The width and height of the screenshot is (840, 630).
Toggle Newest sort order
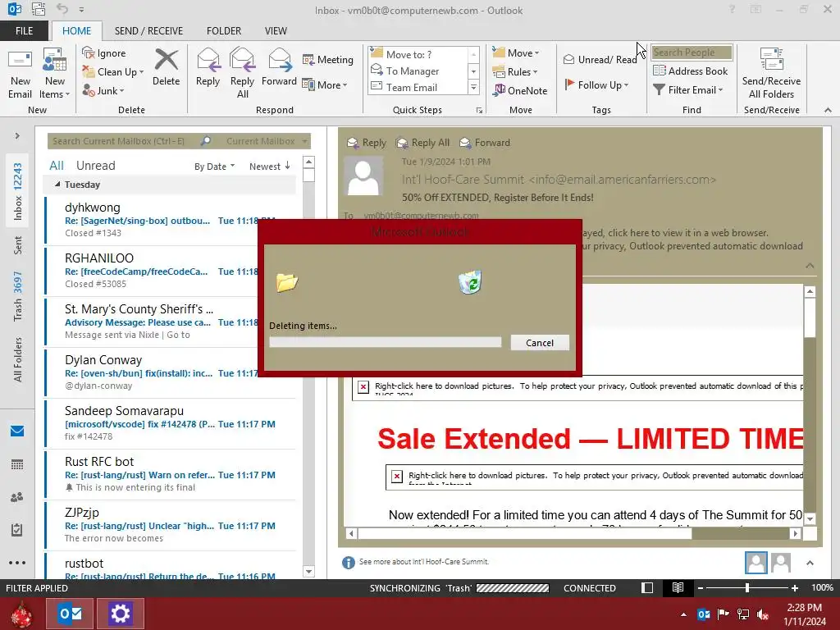coord(269,167)
